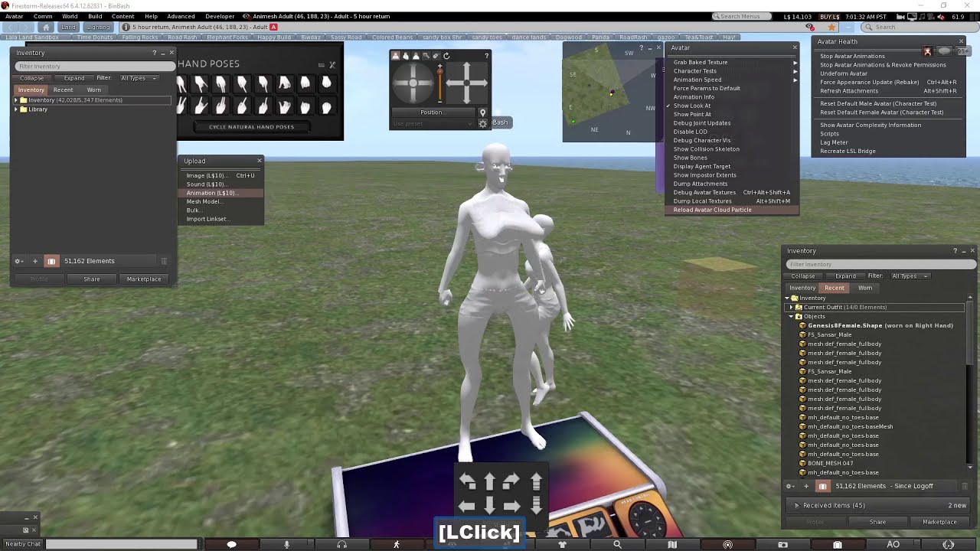Open All Types filter dropdown in right Inventory
The height and width of the screenshot is (551, 980).
coord(910,276)
